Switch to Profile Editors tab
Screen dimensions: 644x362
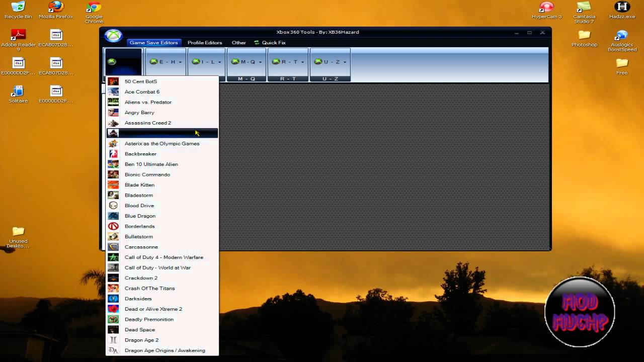(x=205, y=43)
